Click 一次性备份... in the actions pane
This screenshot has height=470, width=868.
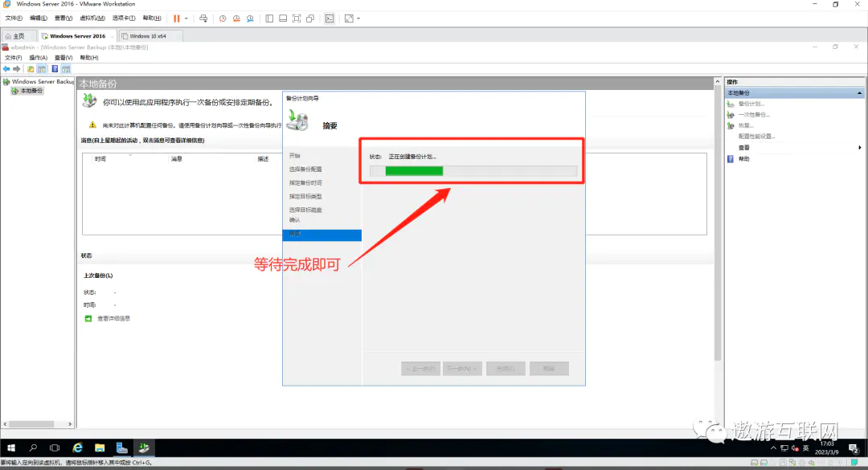753,115
